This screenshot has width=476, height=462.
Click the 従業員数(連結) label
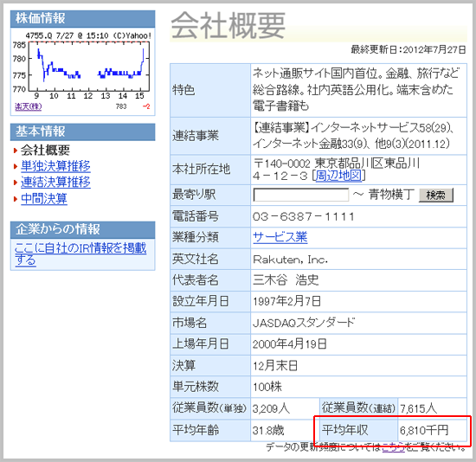click(359, 408)
